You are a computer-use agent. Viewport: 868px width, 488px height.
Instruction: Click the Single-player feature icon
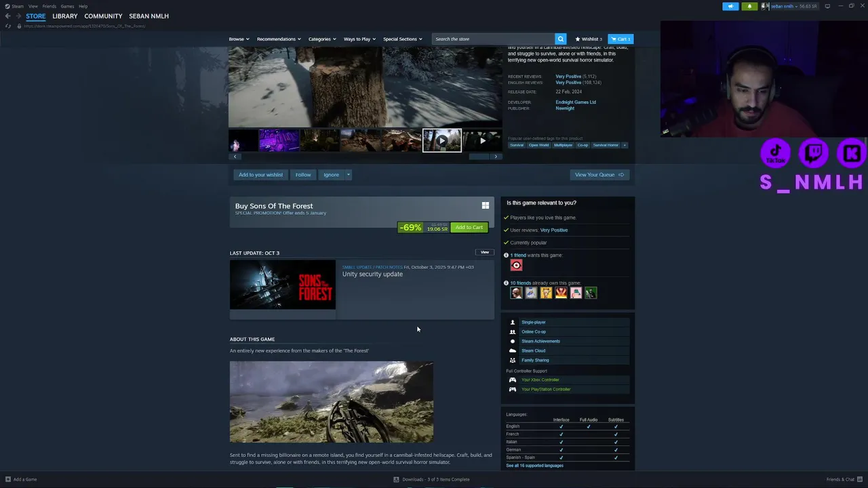click(513, 322)
